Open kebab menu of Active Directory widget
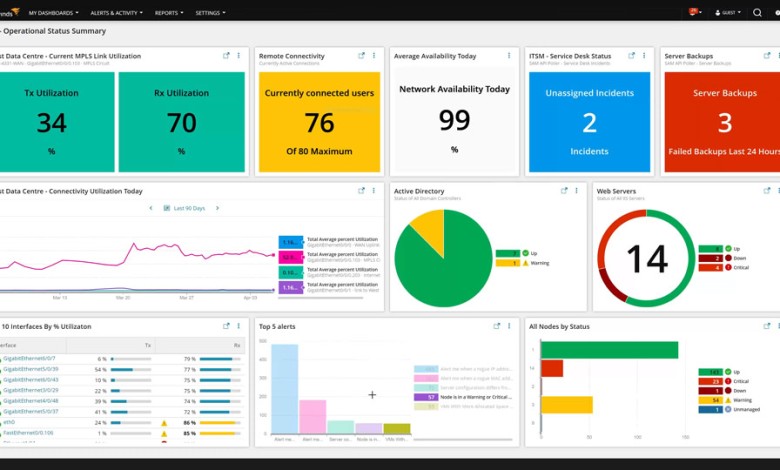Viewport: 780px width, 470px height. pos(577,190)
